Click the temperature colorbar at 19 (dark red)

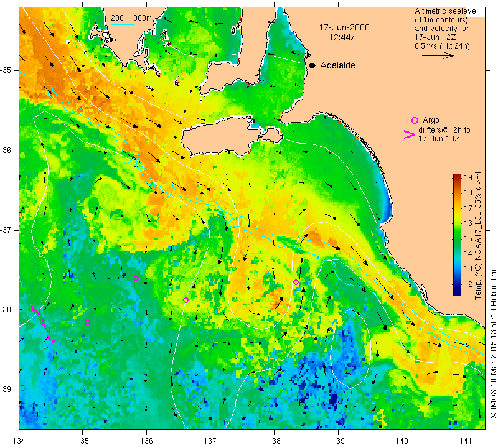coord(457,177)
